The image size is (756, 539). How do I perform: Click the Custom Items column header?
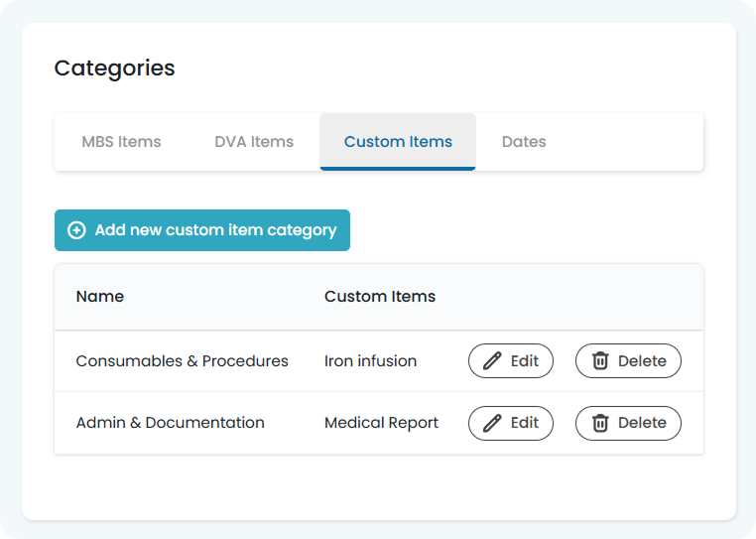(380, 296)
